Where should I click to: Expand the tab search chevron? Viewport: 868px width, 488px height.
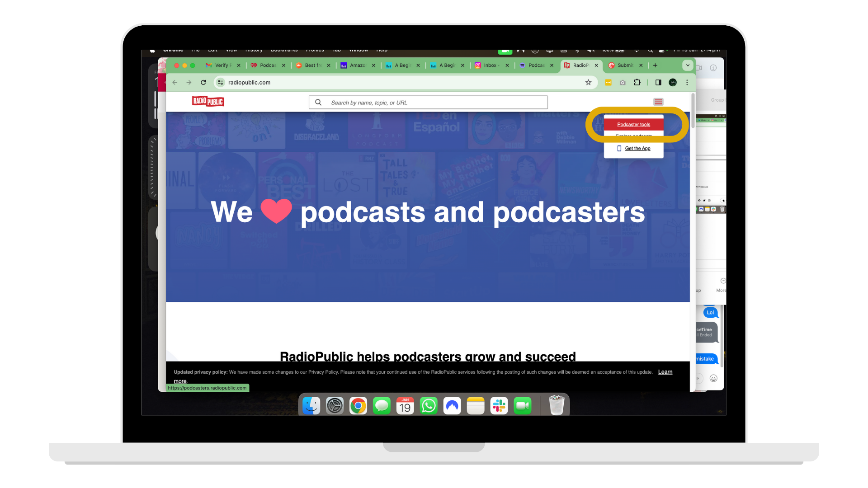tap(688, 66)
